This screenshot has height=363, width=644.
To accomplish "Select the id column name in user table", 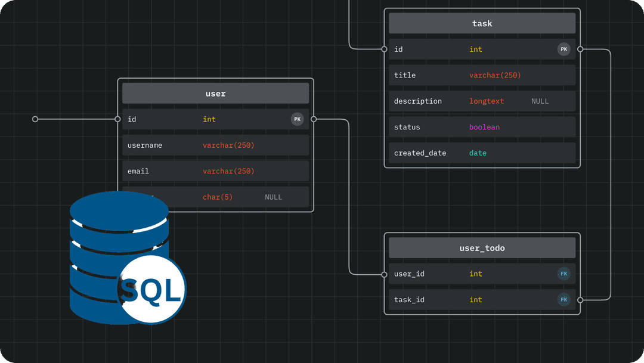I will [132, 119].
